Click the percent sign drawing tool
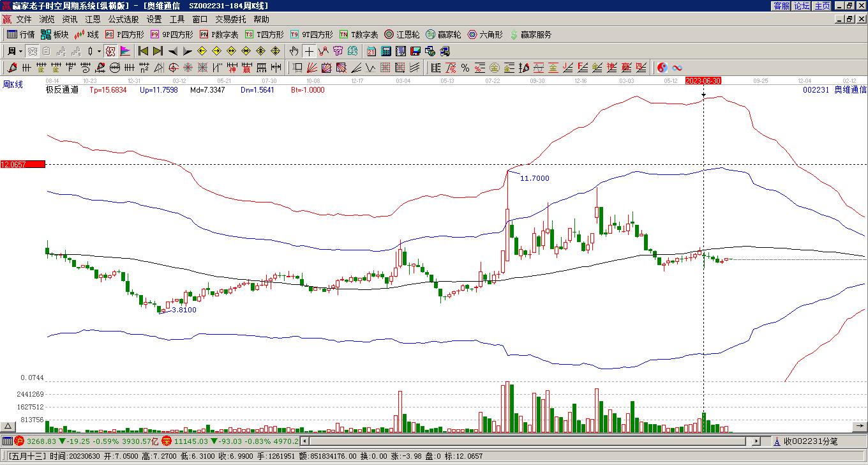 465,68
